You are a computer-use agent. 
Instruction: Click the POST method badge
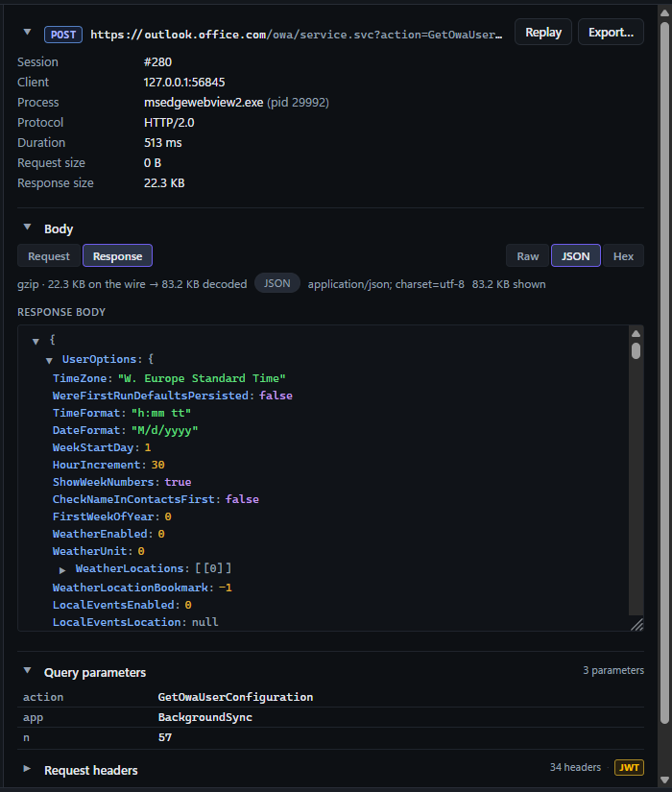coord(63,35)
